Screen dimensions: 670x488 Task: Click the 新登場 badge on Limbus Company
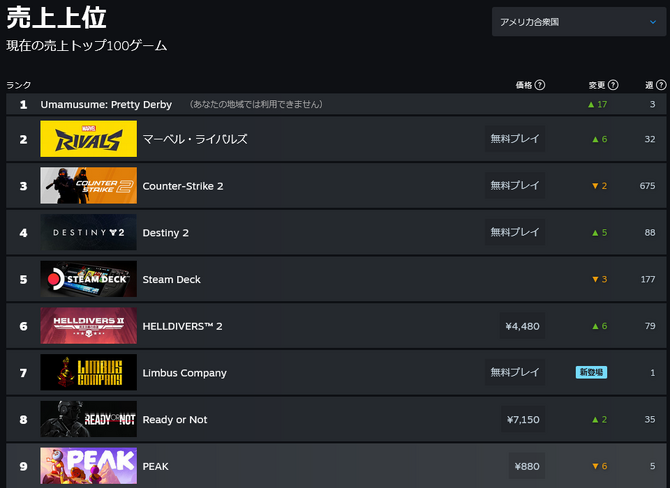coord(591,373)
